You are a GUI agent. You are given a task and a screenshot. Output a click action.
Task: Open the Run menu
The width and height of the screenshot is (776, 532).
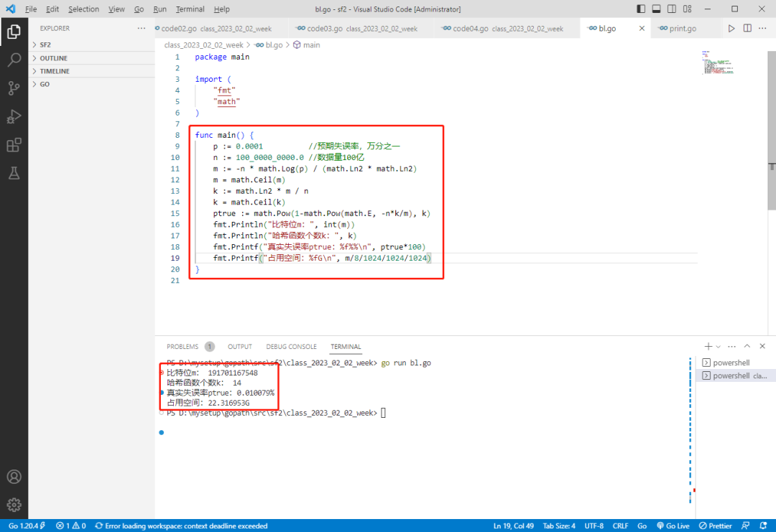pyautogui.click(x=160, y=9)
